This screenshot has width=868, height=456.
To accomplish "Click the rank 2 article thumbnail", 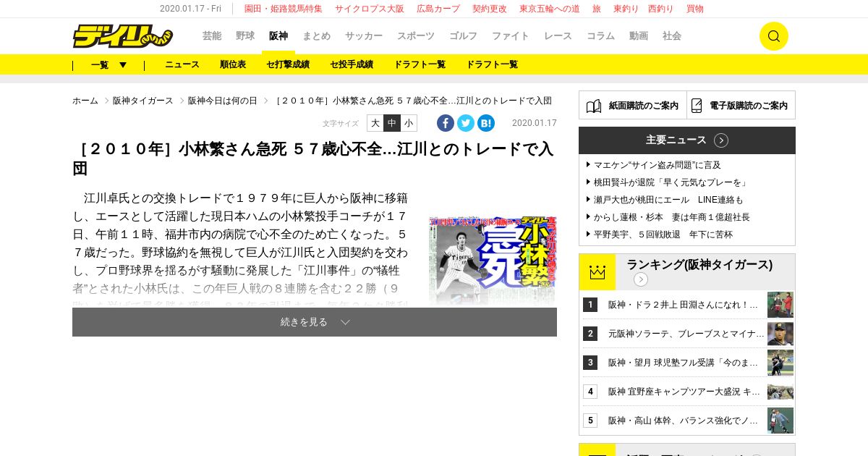I will [x=780, y=334].
